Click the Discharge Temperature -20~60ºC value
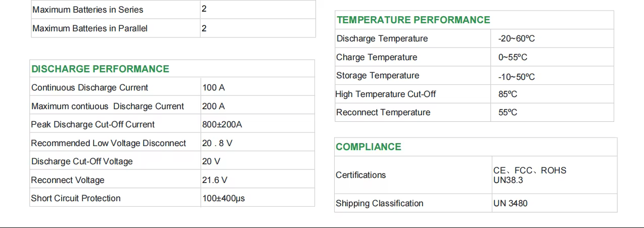The width and height of the screenshot is (644, 228). [x=517, y=38]
